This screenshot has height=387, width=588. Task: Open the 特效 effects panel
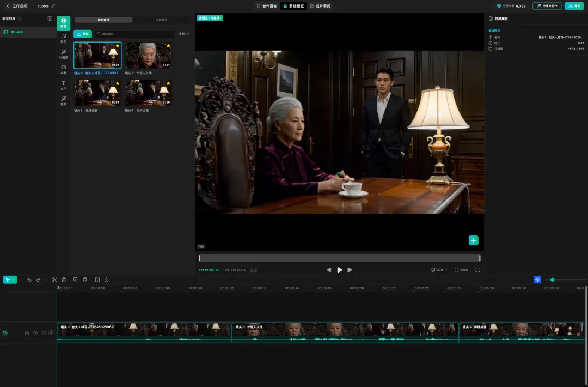[x=63, y=101]
